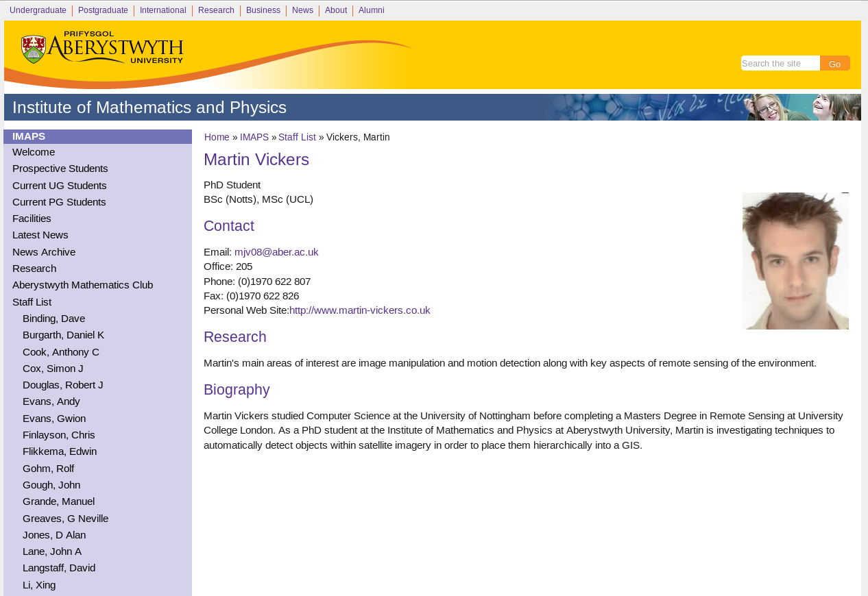Follow the Staff List breadcrumb link
Image resolution: width=868 pixels, height=596 pixels.
[297, 137]
